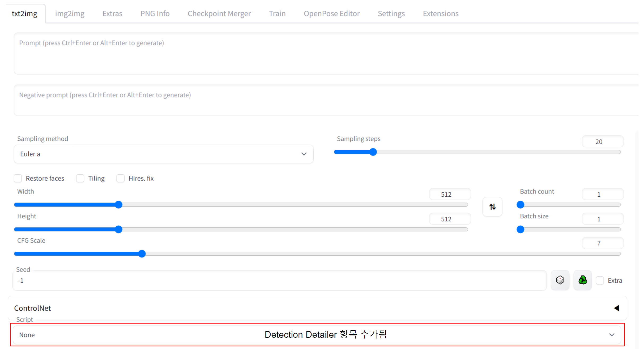Swap width and height with arrows icon
The image size is (644, 355).
[x=492, y=207]
